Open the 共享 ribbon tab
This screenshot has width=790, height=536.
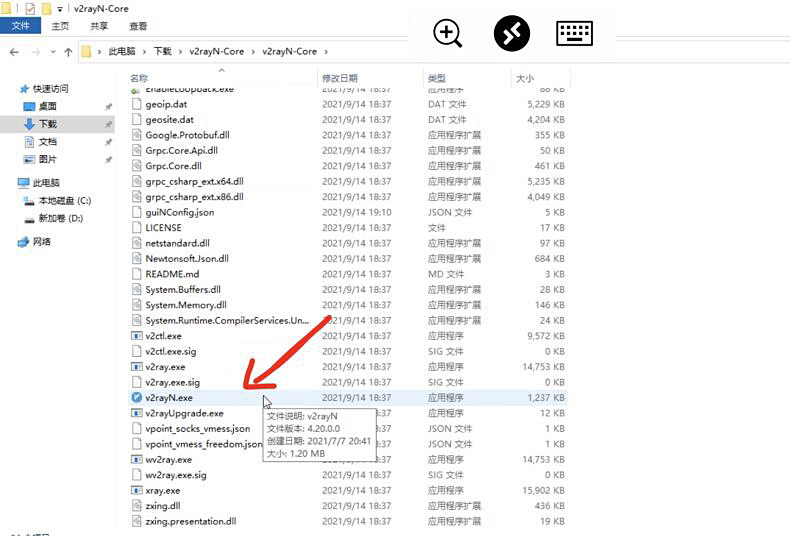[x=99, y=26]
